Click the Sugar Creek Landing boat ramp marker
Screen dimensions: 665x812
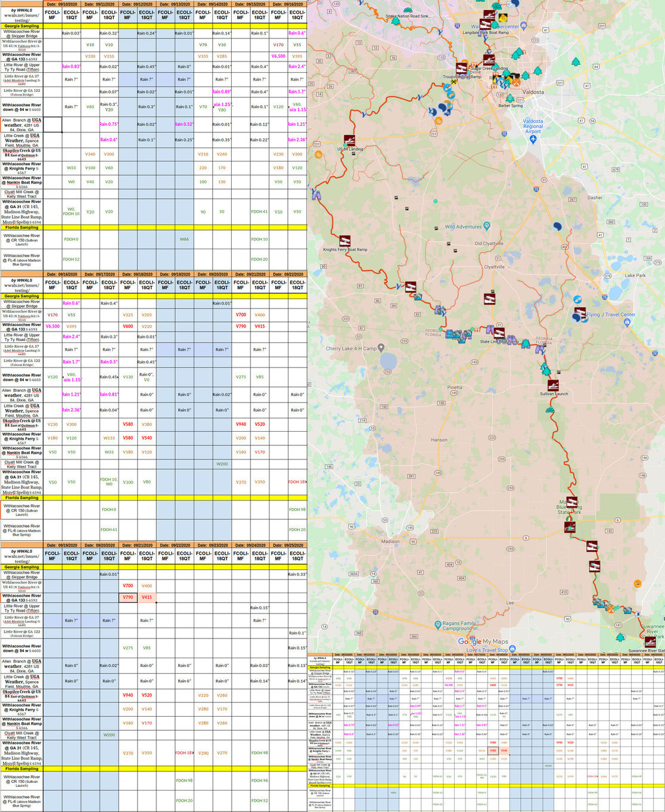[x=489, y=60]
